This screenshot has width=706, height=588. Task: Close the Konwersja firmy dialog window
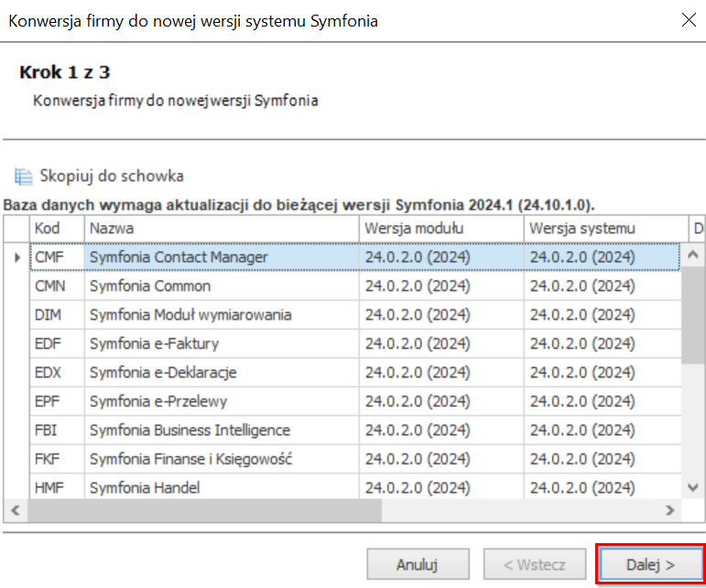(x=689, y=20)
